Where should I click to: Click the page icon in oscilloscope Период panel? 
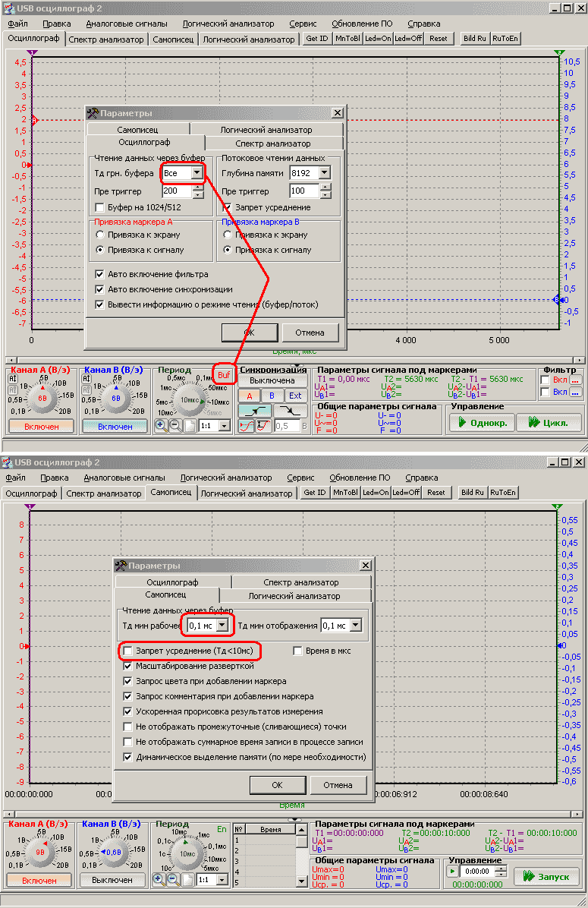pos(190,426)
